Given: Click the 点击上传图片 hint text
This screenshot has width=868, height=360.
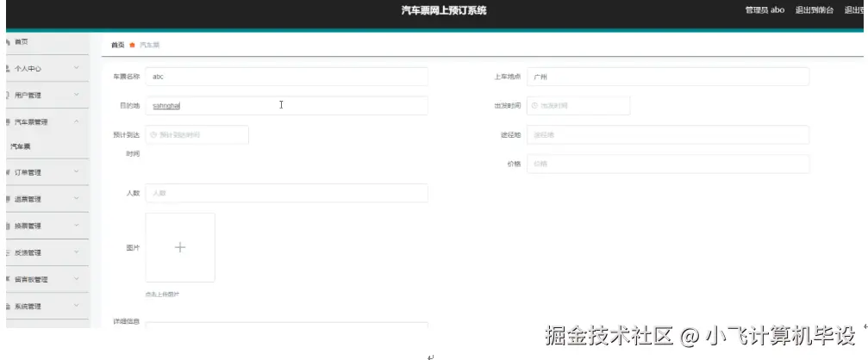Looking at the screenshot, I should (162, 295).
